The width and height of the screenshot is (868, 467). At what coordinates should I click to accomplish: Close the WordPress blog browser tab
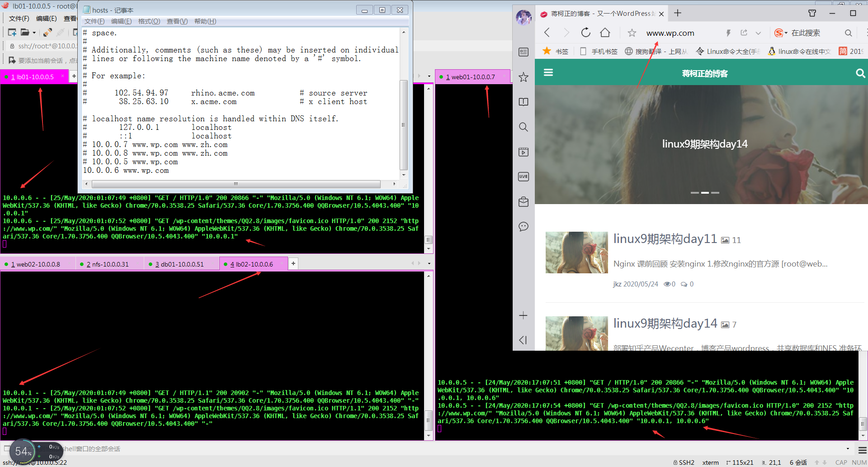tap(661, 14)
